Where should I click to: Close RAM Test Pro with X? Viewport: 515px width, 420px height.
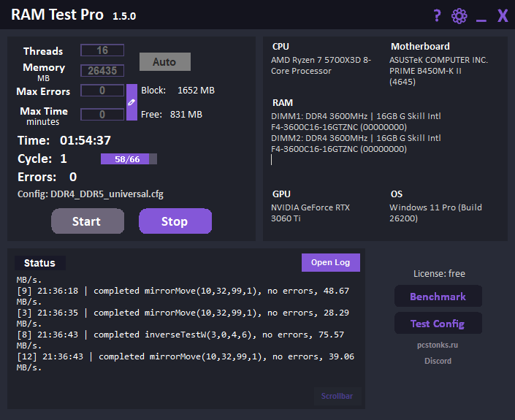(503, 15)
